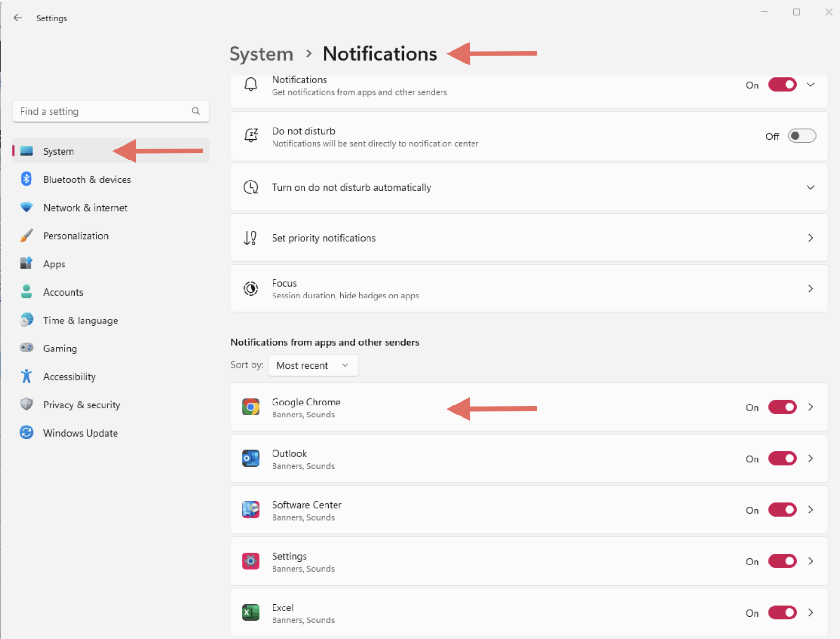Toggle off Outlook notifications switch

782,458
